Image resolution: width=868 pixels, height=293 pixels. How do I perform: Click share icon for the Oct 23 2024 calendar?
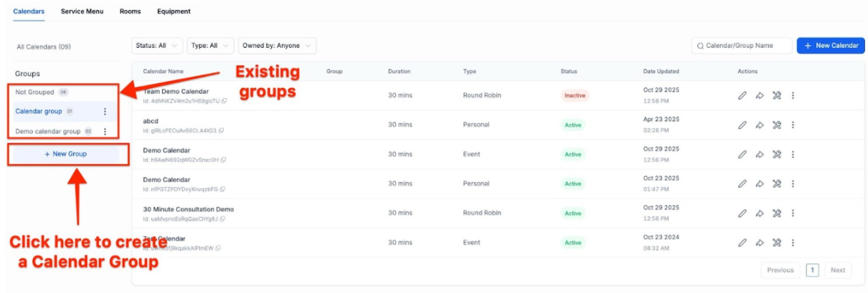pyautogui.click(x=759, y=243)
